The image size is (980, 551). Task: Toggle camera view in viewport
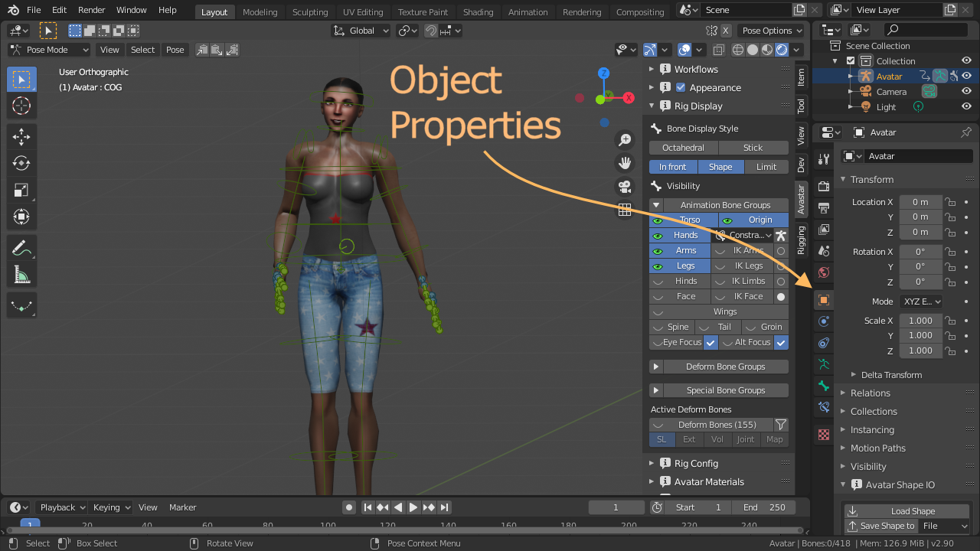[x=625, y=186]
